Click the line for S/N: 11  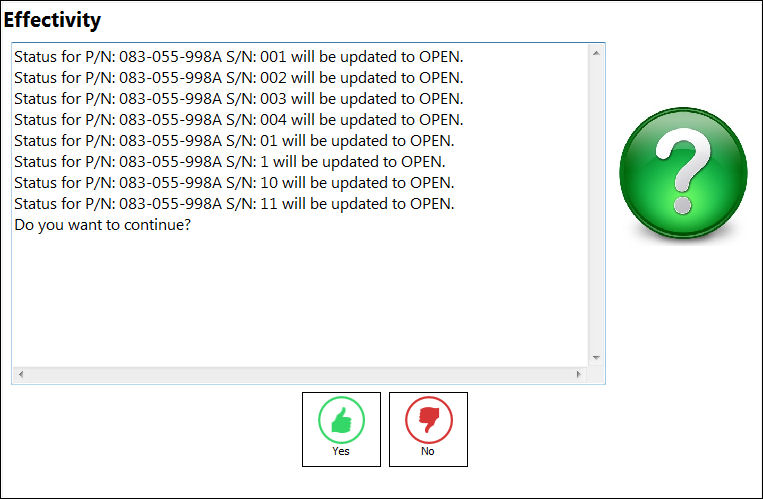click(234, 203)
